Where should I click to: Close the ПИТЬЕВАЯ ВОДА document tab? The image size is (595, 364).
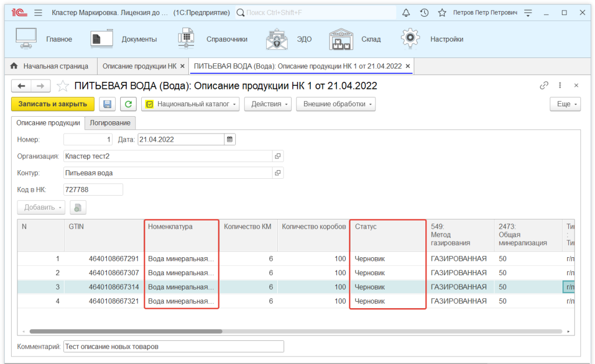pos(408,66)
